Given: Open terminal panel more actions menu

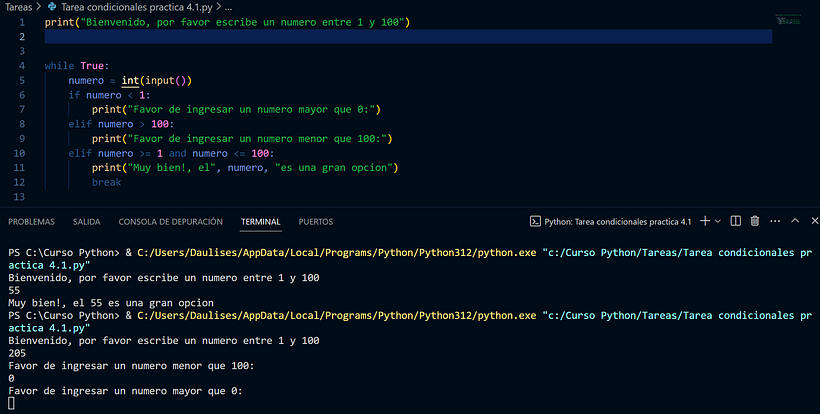Looking at the screenshot, I should tap(775, 221).
